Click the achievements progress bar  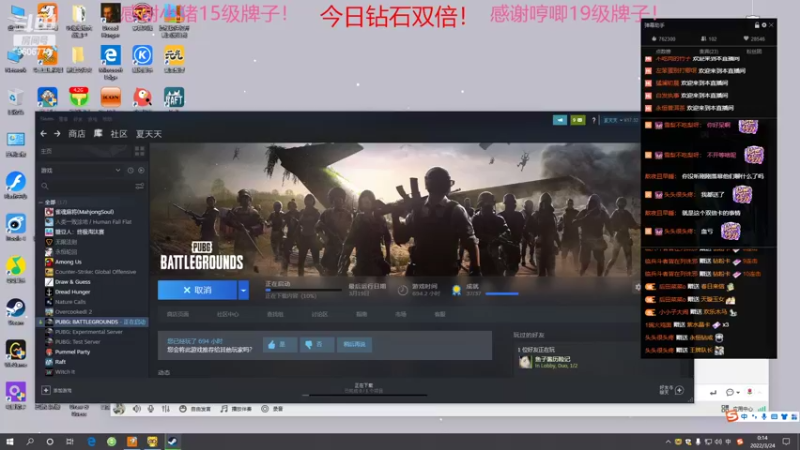[502, 293]
